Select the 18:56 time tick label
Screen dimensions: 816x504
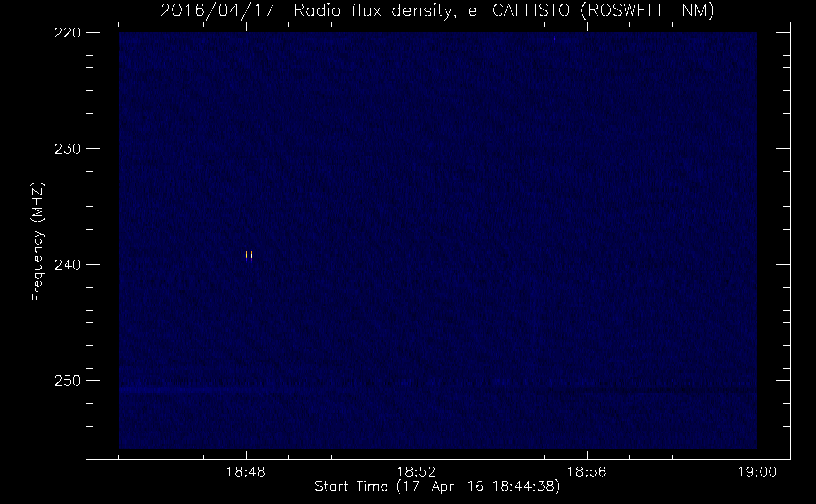[x=587, y=472]
